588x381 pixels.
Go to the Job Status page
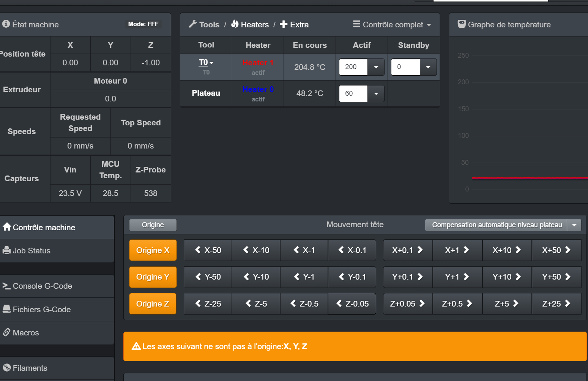click(x=57, y=251)
